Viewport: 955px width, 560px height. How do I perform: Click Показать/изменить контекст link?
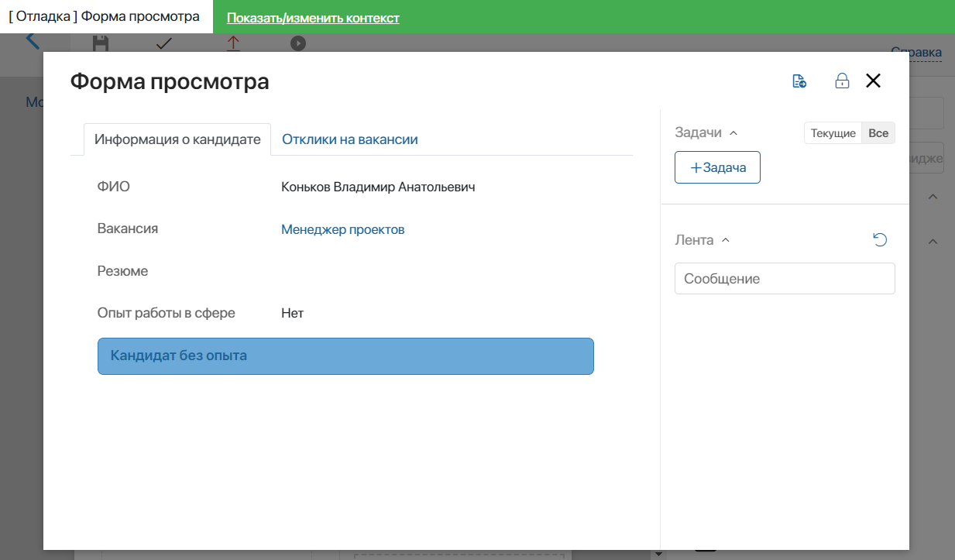[x=313, y=18]
